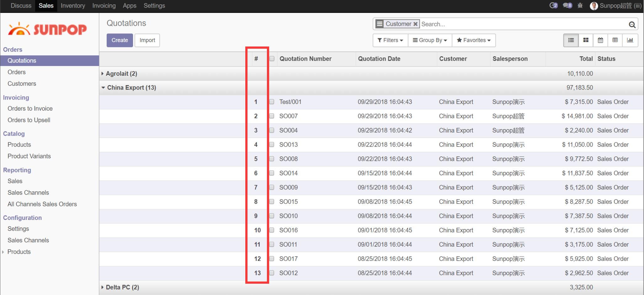Open the Filters dropdown
The width and height of the screenshot is (644, 295).
click(390, 40)
